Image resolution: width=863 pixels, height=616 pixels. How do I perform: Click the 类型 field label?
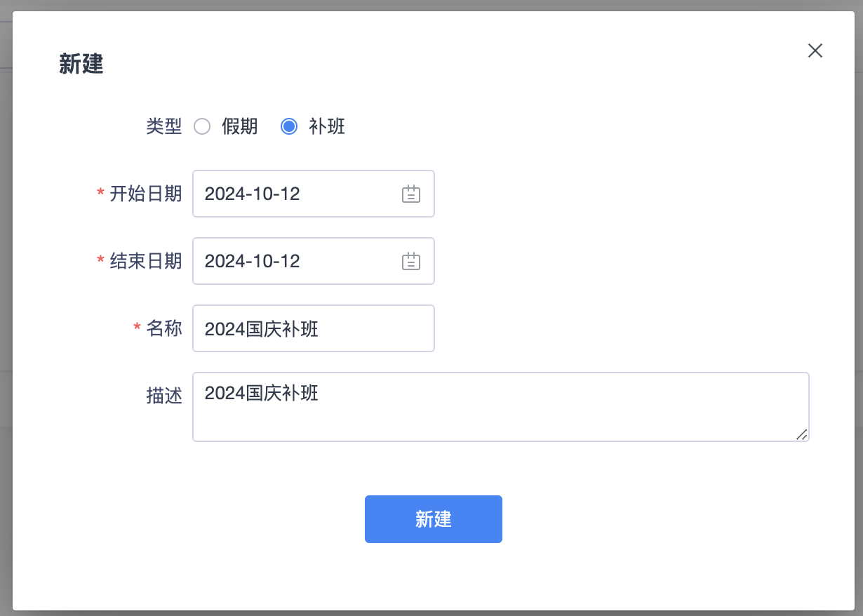[x=164, y=126]
